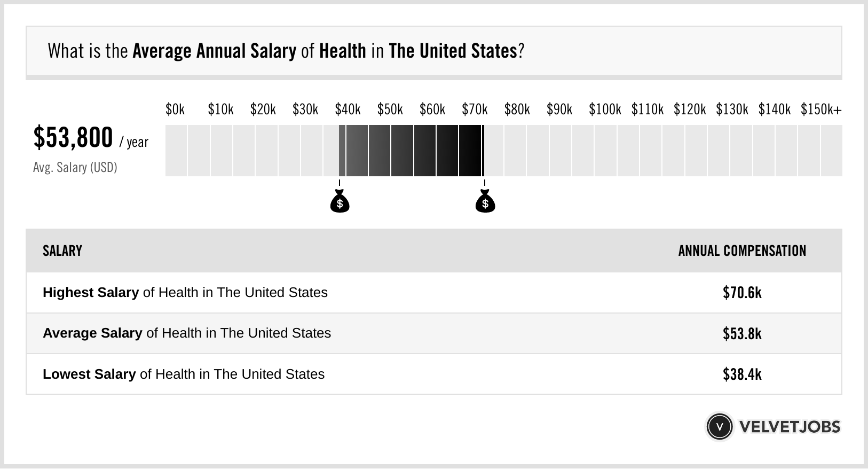Viewport: 868px width, 469px height.
Task: Click the $100k scale label
Action: [x=605, y=110]
